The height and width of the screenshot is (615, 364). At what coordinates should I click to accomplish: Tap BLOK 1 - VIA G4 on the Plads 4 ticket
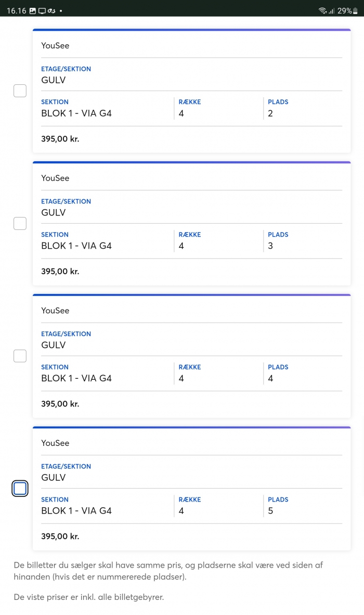tap(76, 378)
